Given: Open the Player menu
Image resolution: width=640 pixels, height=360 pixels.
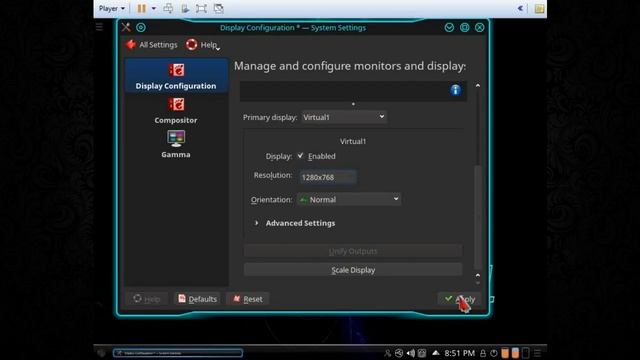Looking at the screenshot, I should tap(111, 8).
